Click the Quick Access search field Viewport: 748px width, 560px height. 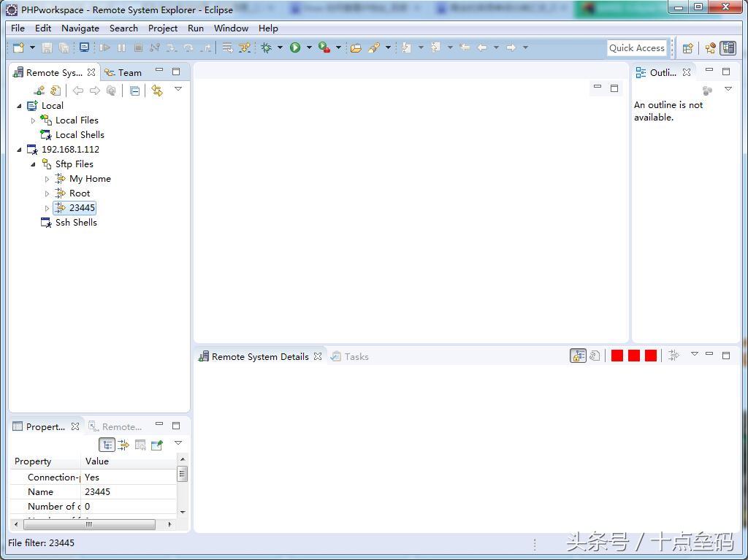click(636, 47)
